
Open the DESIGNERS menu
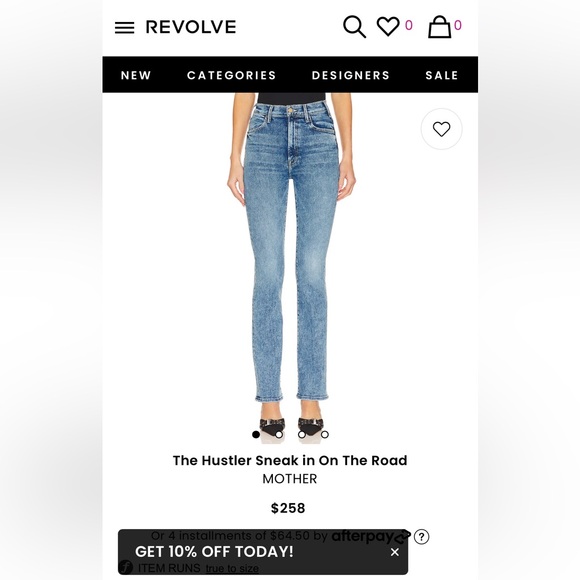point(351,75)
